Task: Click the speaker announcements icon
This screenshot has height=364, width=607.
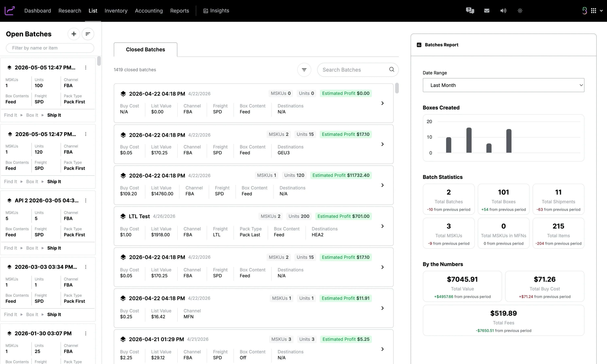Action: tap(503, 11)
